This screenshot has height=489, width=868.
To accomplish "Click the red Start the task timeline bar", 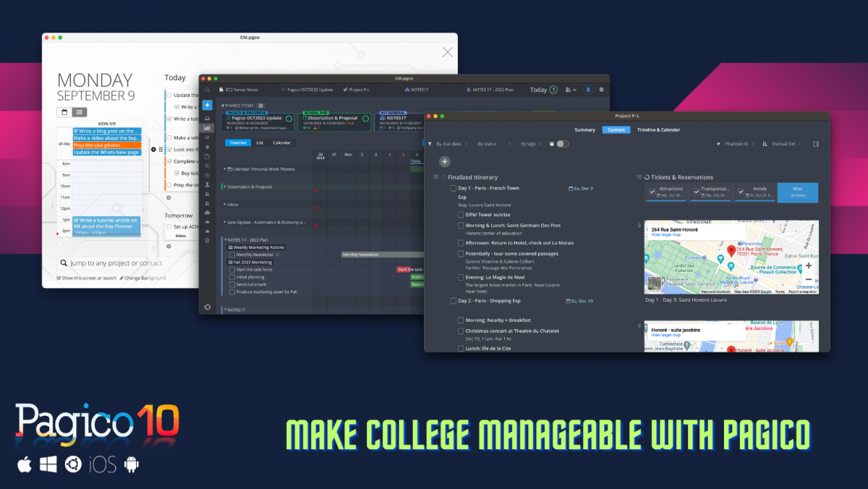I will (409, 269).
